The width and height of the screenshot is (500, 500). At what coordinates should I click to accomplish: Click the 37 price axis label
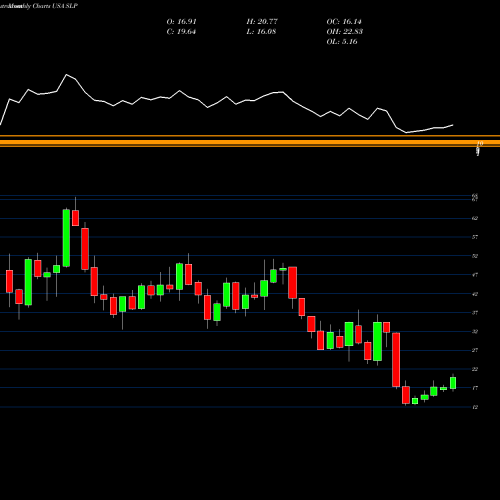(475, 313)
